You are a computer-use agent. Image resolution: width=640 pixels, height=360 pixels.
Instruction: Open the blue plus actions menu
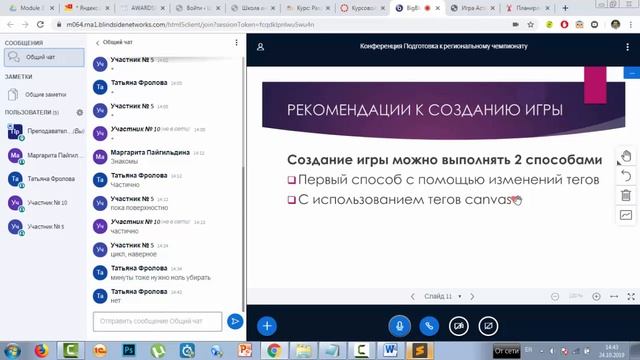click(x=267, y=326)
